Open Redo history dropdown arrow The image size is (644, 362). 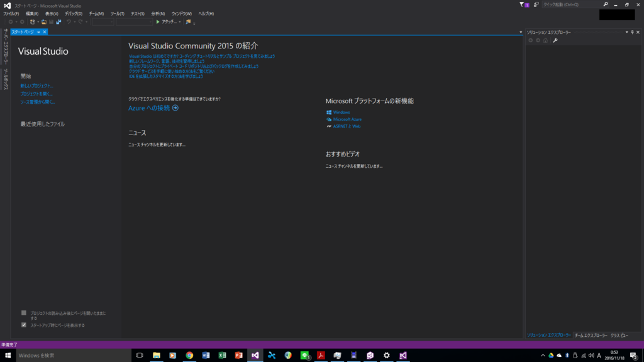[x=86, y=22]
